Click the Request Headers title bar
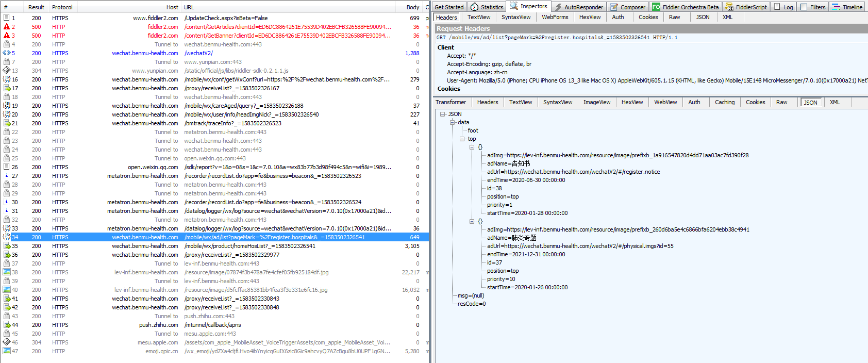 (x=652, y=28)
